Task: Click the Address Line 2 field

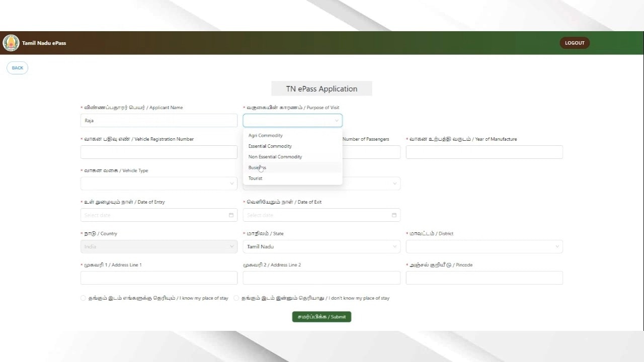Action: point(321,278)
